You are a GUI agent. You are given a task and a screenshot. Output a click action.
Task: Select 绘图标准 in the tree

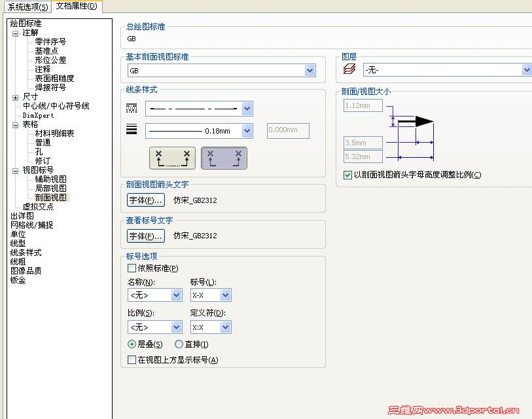pyautogui.click(x=26, y=24)
